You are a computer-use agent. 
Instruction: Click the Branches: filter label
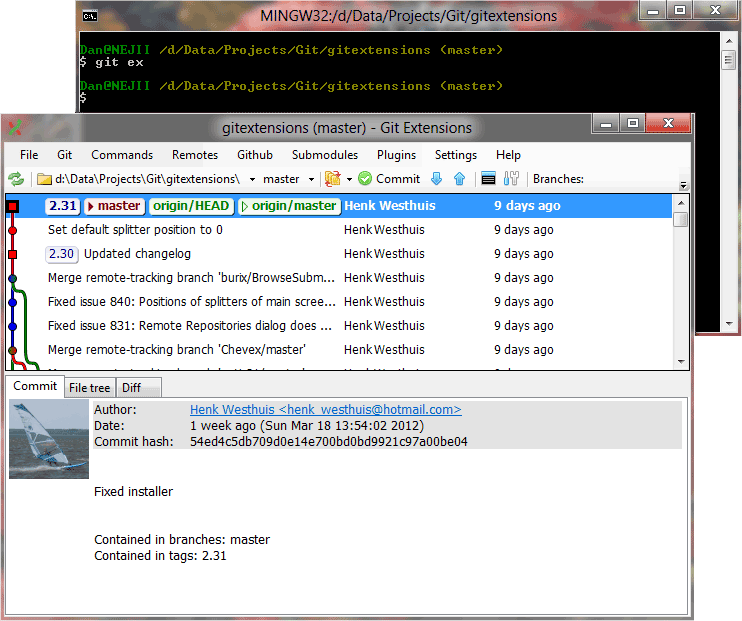point(558,179)
